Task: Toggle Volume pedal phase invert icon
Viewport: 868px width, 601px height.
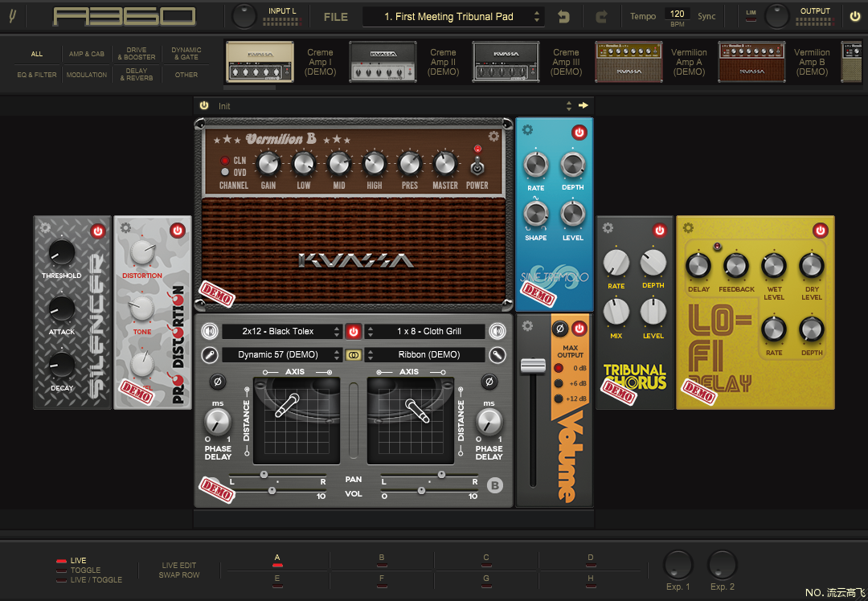Action: [x=559, y=328]
